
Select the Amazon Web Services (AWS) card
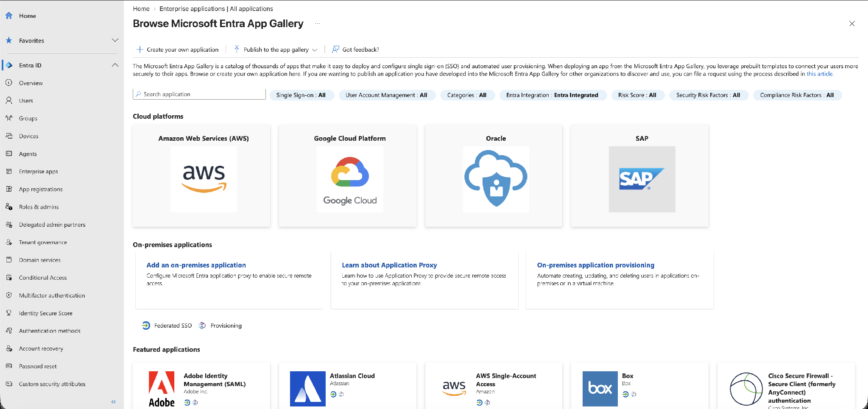201,176
